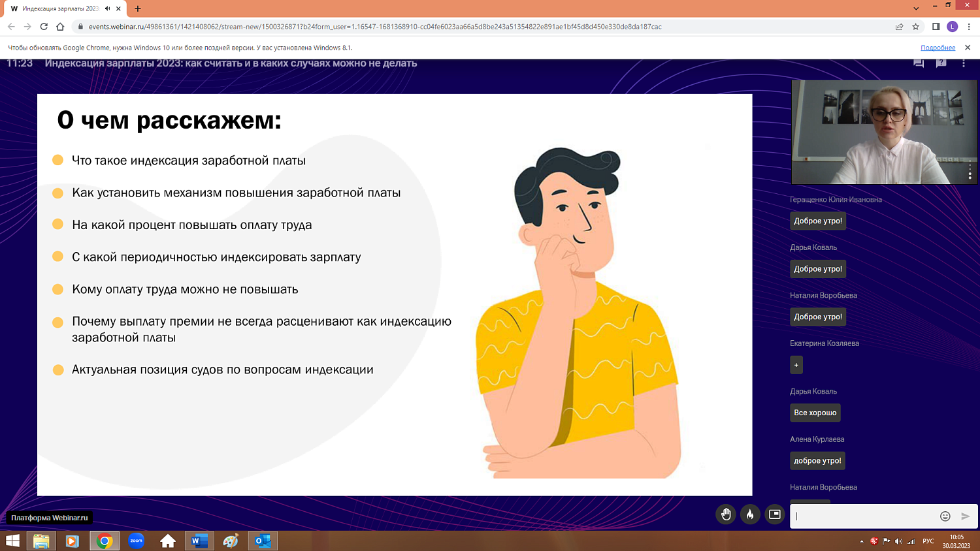The height and width of the screenshot is (551, 980).
Task: Open webinar more options menu
Action: click(964, 63)
